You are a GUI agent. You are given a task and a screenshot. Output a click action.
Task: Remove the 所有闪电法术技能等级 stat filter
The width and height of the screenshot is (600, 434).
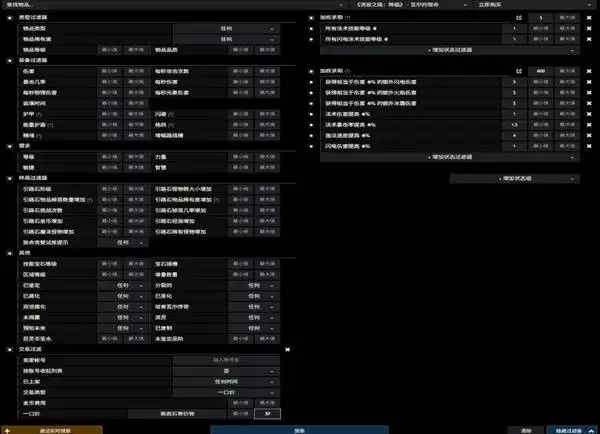(x=589, y=39)
